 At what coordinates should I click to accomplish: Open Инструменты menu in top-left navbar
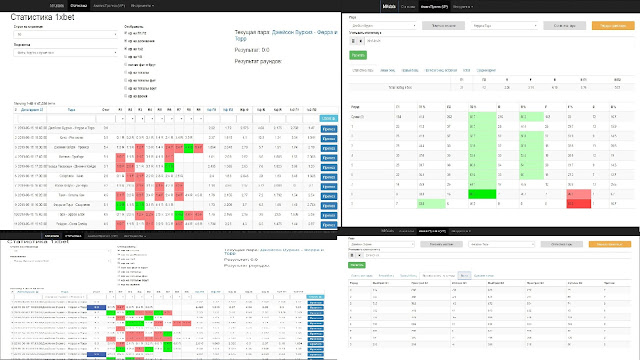click(142, 6)
